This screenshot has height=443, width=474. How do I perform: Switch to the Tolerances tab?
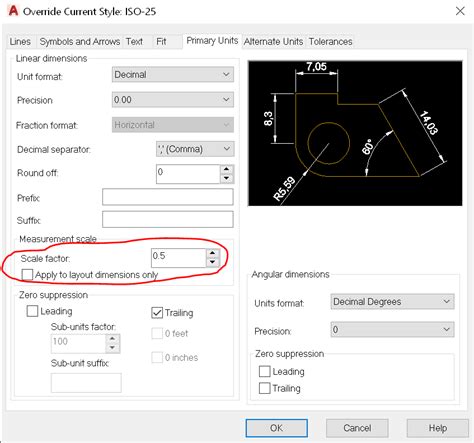(x=330, y=41)
